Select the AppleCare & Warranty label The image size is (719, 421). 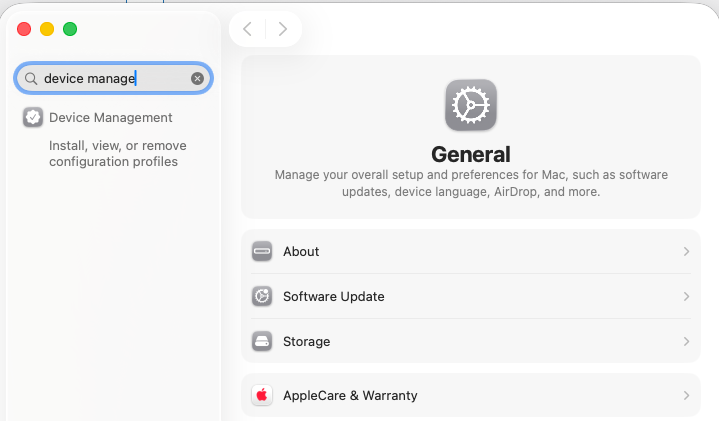click(x=350, y=396)
